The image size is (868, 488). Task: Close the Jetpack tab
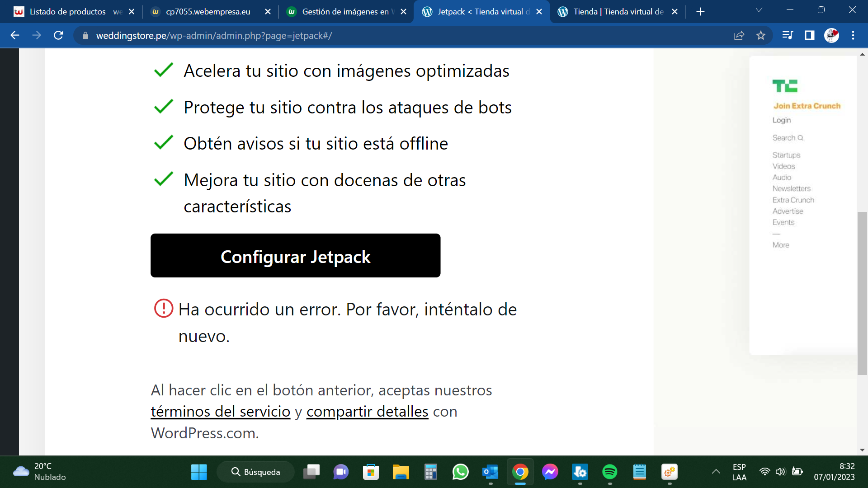pos(539,12)
